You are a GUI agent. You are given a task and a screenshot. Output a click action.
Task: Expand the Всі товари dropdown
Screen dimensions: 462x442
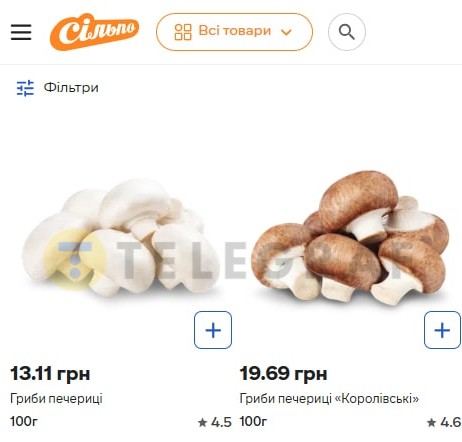coord(234,32)
